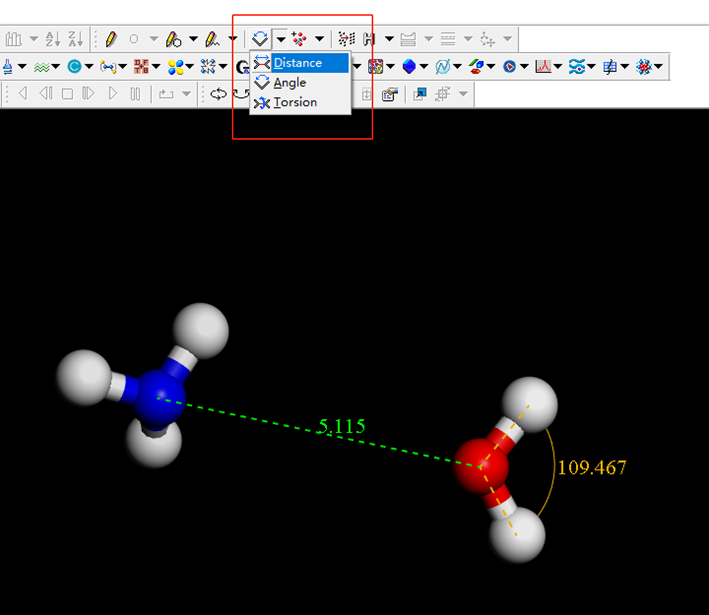Screen dimensions: 709x615
Task: Click the red spectrum chart module icon
Action: (543, 67)
